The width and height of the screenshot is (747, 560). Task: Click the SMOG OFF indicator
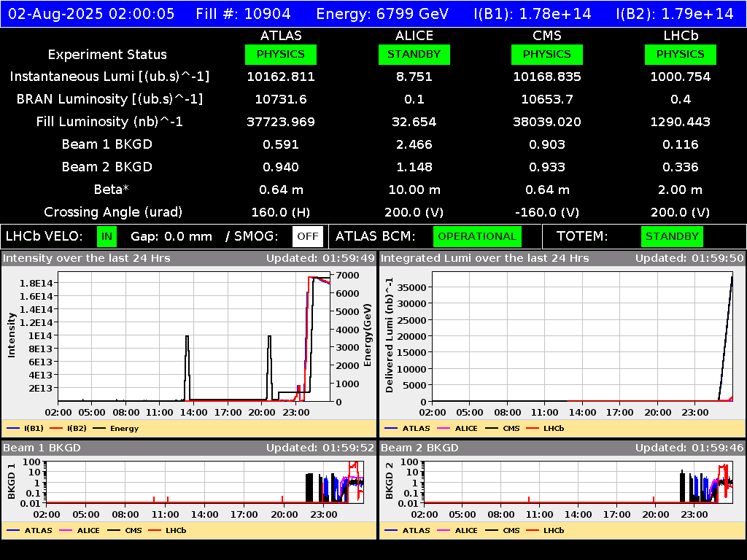tap(308, 237)
